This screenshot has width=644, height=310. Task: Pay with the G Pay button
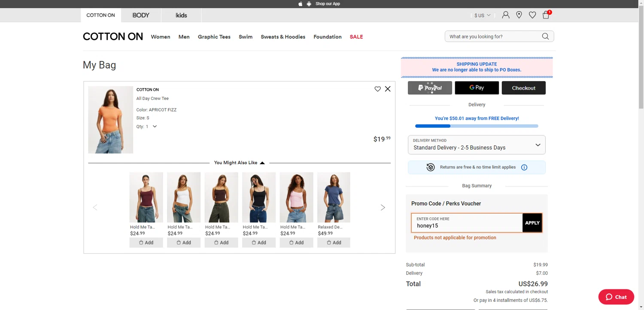477,88
